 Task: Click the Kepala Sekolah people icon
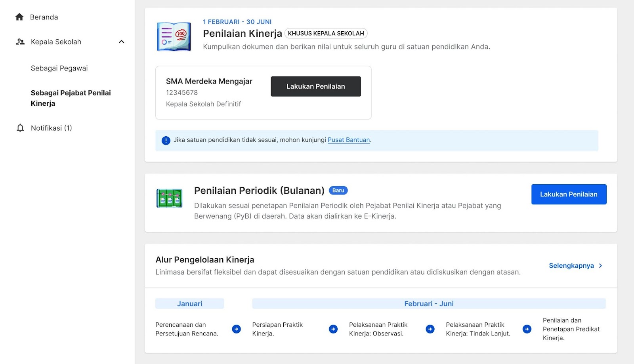(x=20, y=42)
